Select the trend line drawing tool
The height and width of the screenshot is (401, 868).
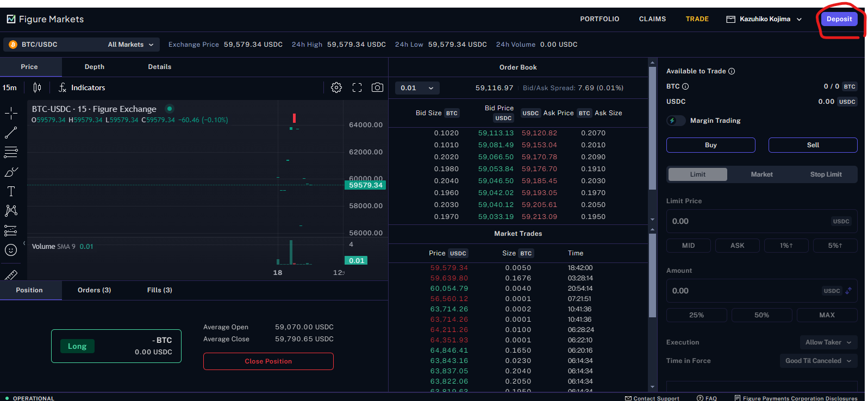coord(11,133)
